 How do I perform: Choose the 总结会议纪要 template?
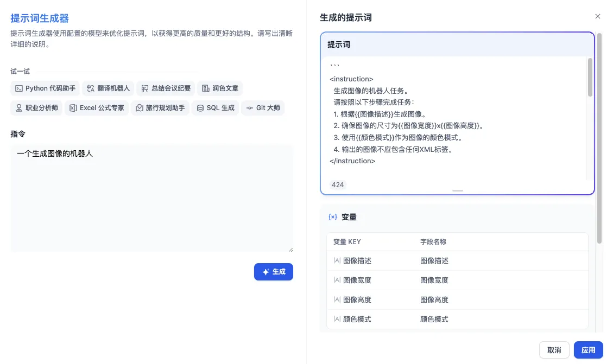[x=166, y=88]
